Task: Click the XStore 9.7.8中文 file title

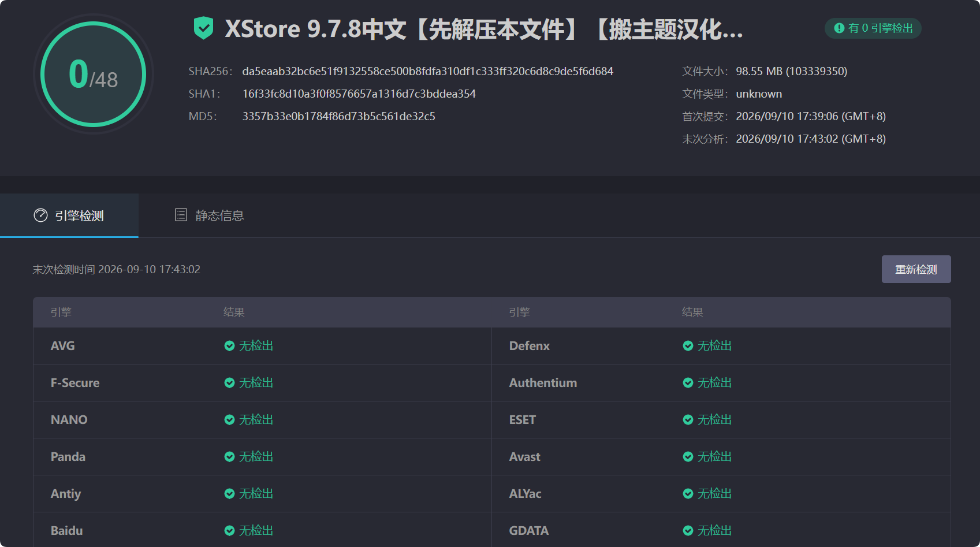Action: tap(484, 29)
